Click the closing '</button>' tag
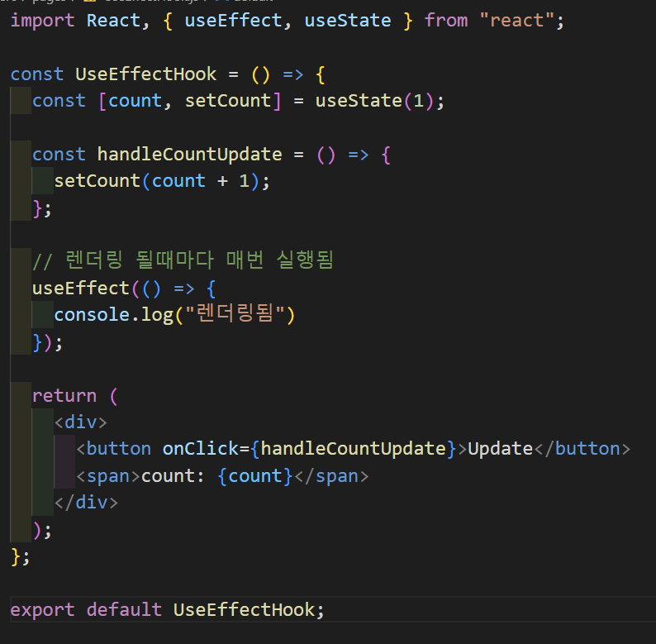 (x=582, y=449)
